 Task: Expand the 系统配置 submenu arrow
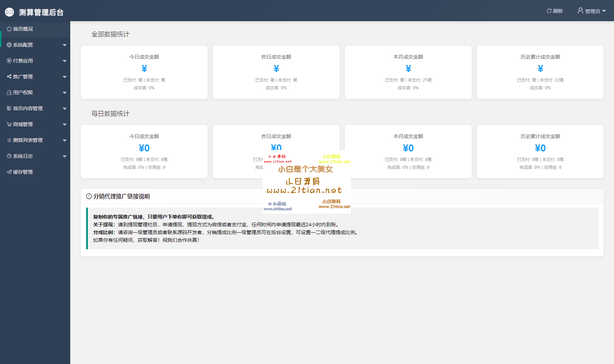(x=64, y=45)
